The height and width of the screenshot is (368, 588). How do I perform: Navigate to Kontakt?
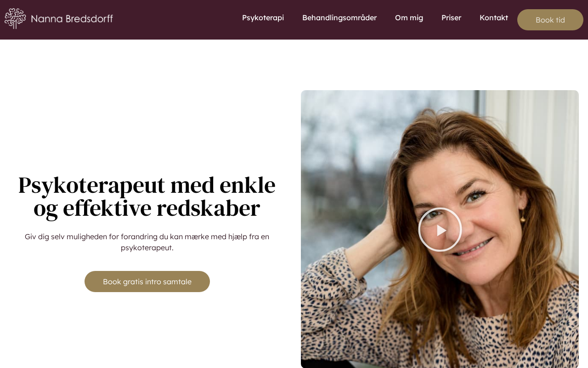point(494,17)
